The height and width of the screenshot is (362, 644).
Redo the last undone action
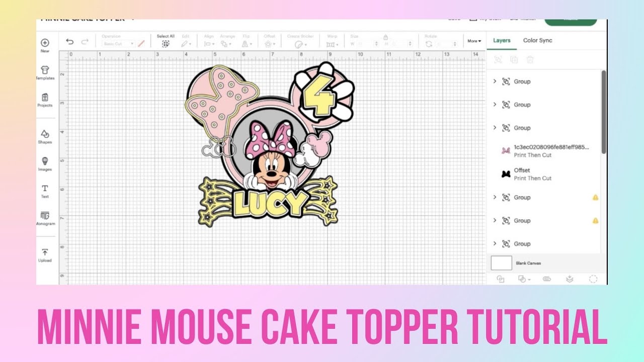(x=85, y=42)
